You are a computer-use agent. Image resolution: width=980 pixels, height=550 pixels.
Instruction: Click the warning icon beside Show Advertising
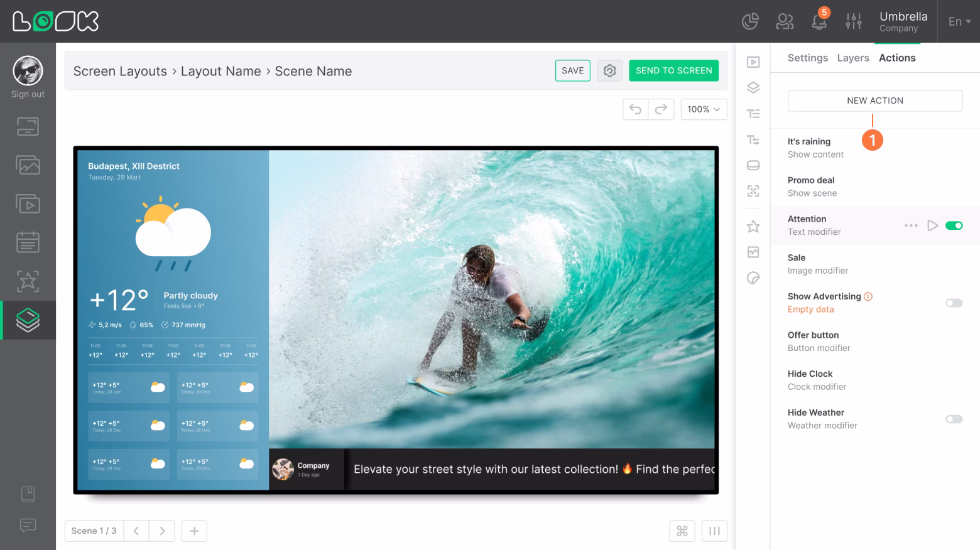click(x=868, y=296)
